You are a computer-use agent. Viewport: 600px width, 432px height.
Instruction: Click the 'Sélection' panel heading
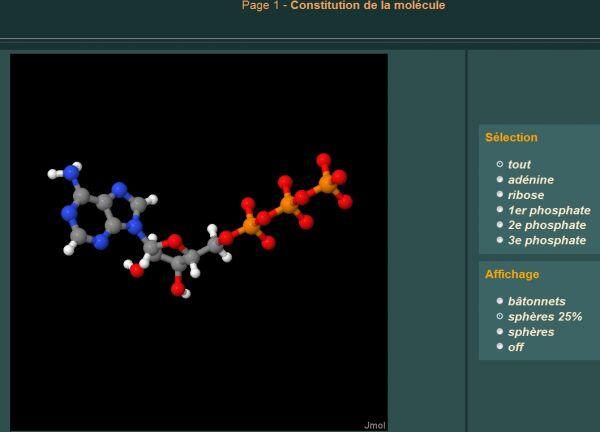[x=511, y=138]
